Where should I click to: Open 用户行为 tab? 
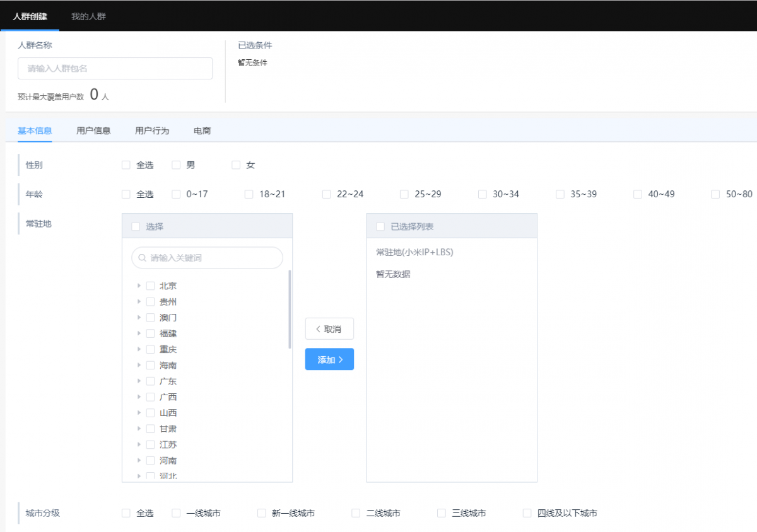click(152, 131)
